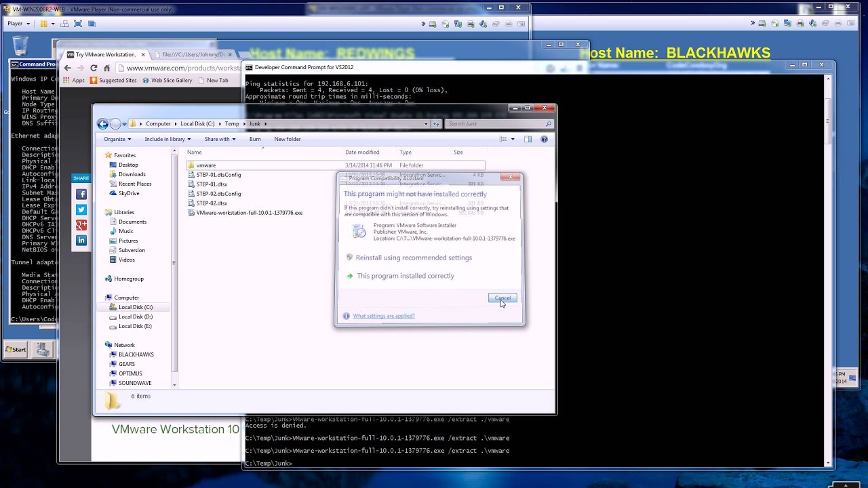This screenshot has height=488, width=868.
Task: Click the browser home icon
Action: tap(106, 68)
